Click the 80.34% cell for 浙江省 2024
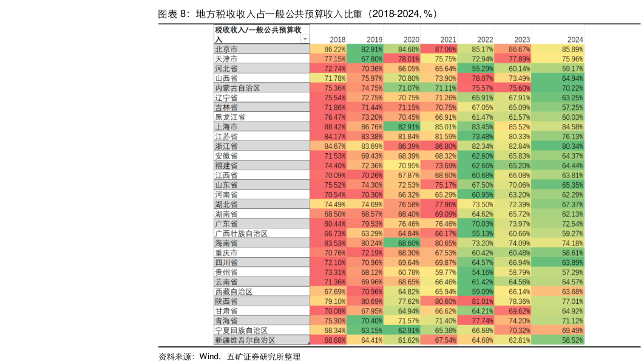The image size is (644, 364). [558, 146]
